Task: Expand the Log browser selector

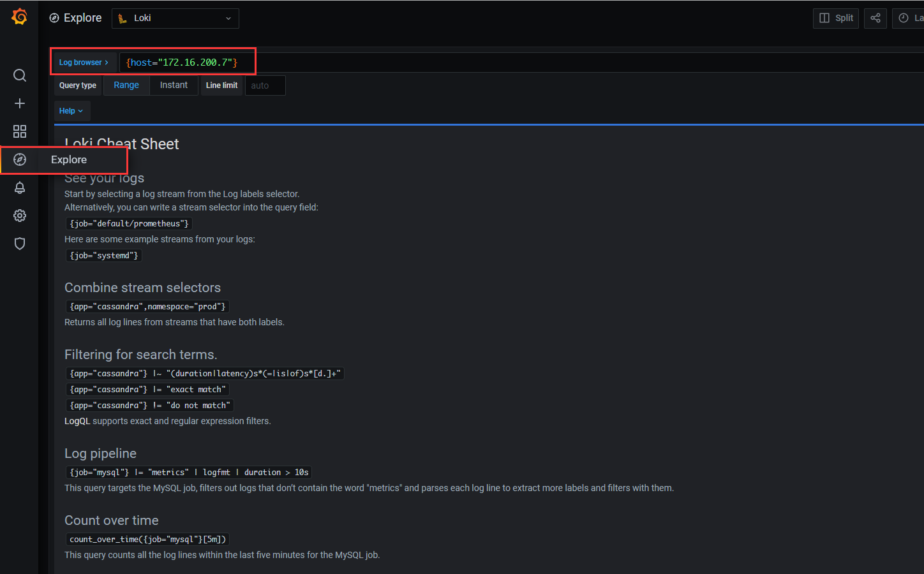Action: point(84,63)
